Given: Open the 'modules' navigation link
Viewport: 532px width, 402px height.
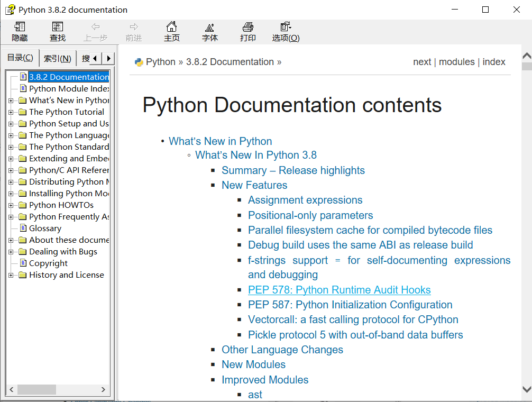Looking at the screenshot, I should pyautogui.click(x=457, y=62).
